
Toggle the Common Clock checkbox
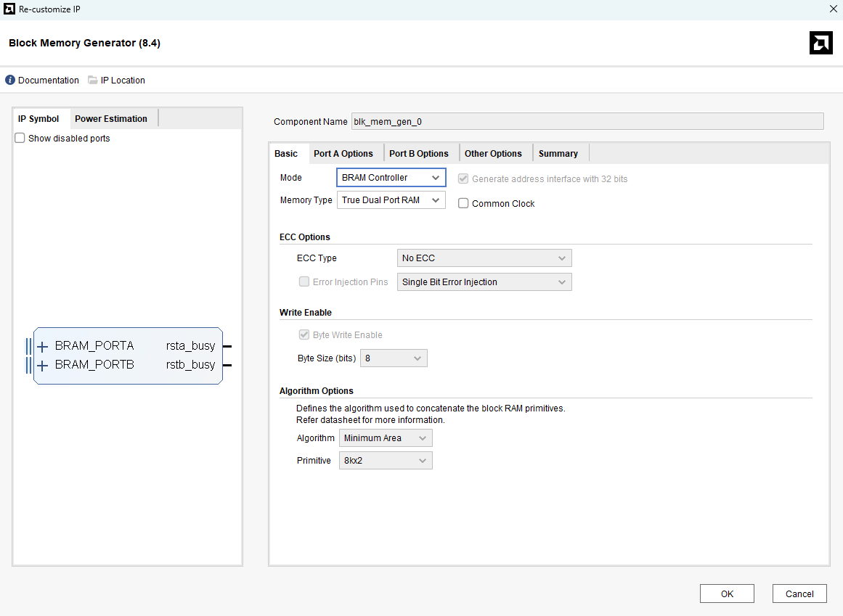click(463, 204)
